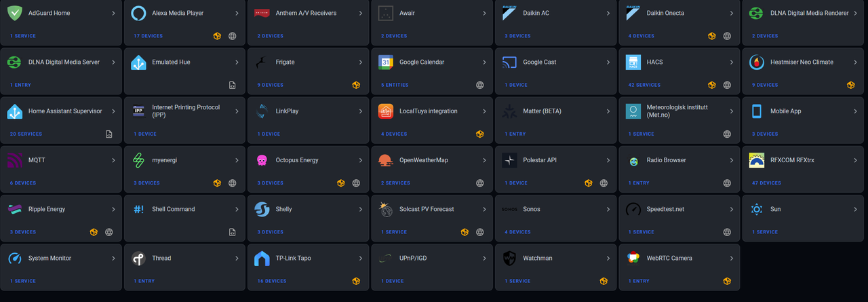Open Sonos using its chevron arrow
The width and height of the screenshot is (868, 302).
point(608,209)
